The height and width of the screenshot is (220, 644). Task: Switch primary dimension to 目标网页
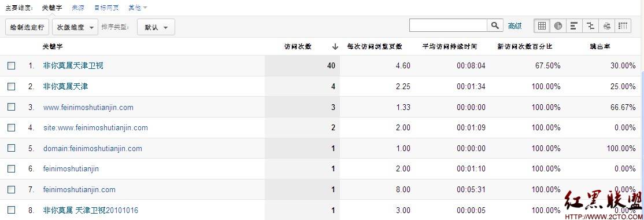[x=106, y=8]
